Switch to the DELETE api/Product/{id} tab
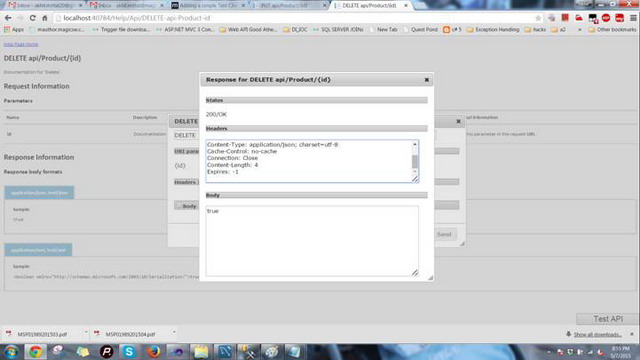This screenshot has width=640, height=360. (369, 6)
